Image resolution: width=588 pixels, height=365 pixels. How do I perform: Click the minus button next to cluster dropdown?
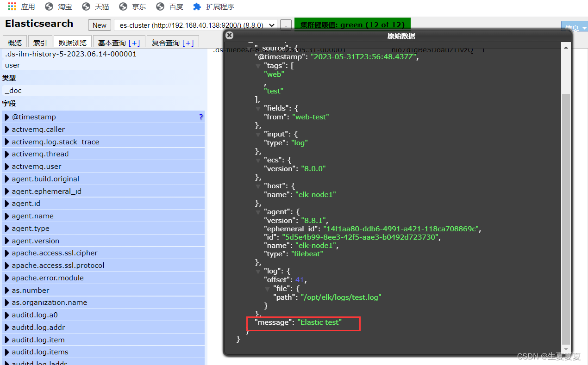[286, 25]
